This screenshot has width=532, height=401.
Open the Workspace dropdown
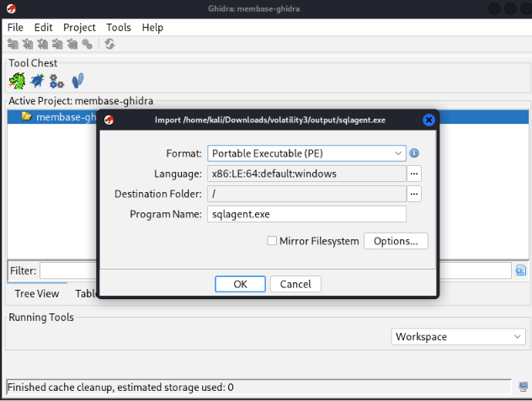coord(459,337)
